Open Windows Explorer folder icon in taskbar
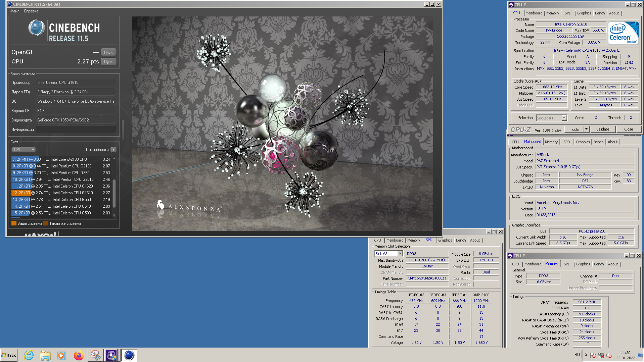This screenshot has height=362, width=644. tap(45, 355)
